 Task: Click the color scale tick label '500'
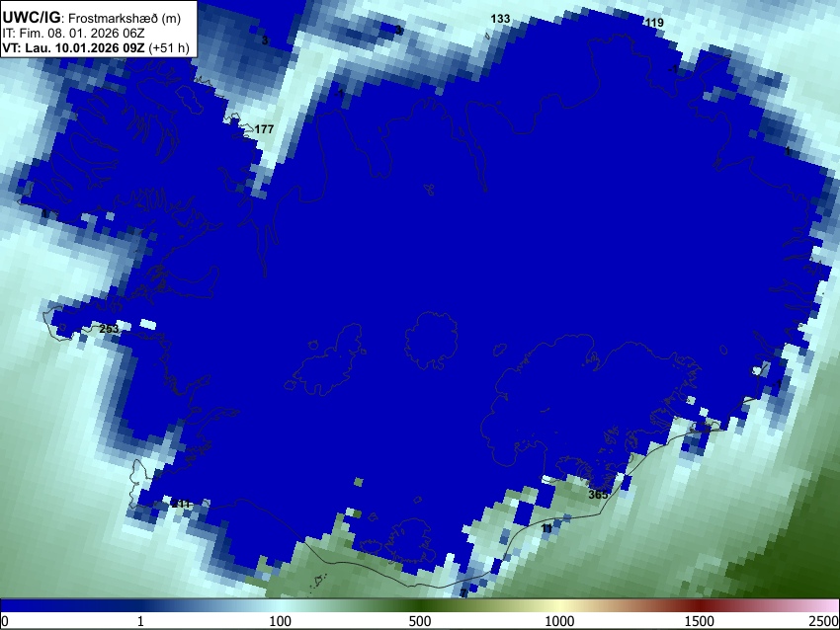click(420, 621)
